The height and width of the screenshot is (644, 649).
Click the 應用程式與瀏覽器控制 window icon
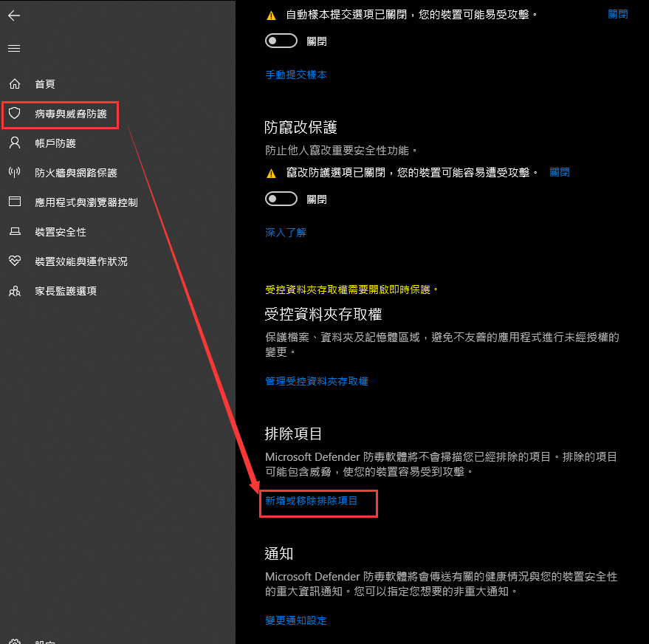14,202
